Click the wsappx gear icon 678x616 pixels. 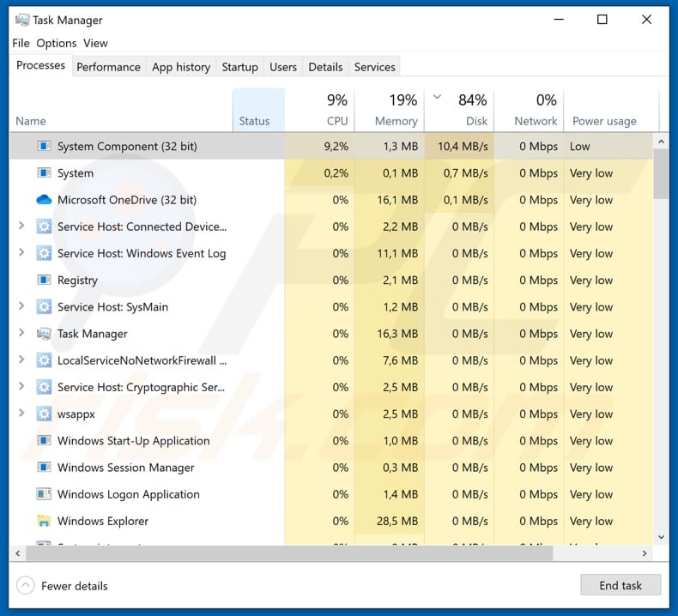tap(44, 414)
